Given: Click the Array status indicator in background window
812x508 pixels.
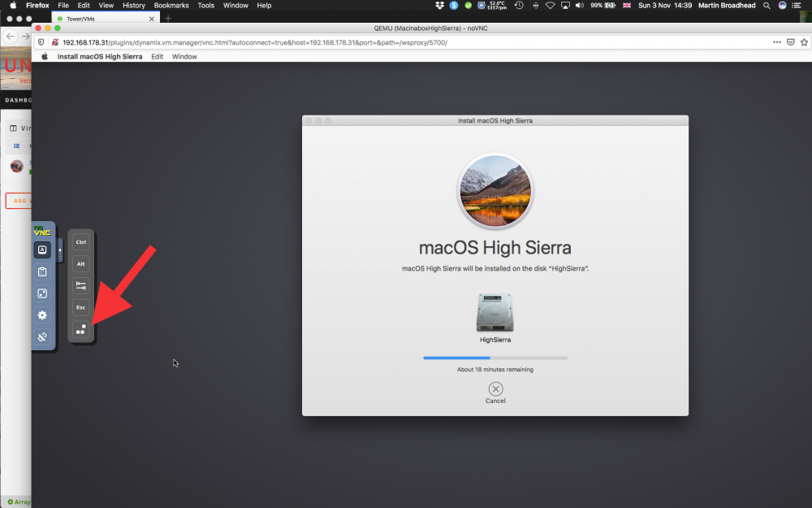Looking at the screenshot, I should [x=19, y=501].
